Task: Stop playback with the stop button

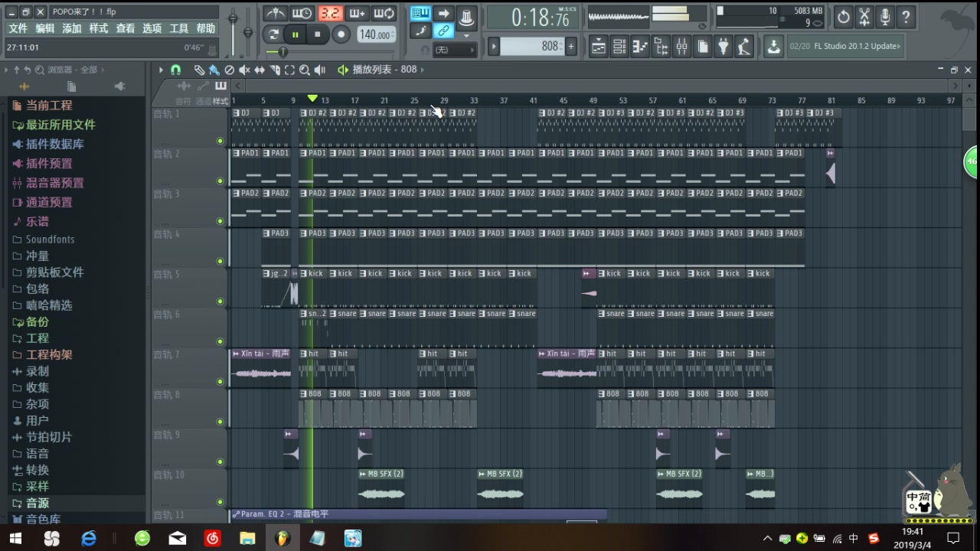Action: pyautogui.click(x=318, y=34)
